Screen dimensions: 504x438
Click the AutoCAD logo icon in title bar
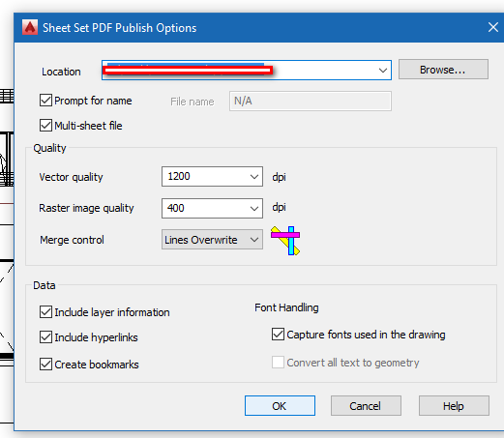click(x=30, y=27)
